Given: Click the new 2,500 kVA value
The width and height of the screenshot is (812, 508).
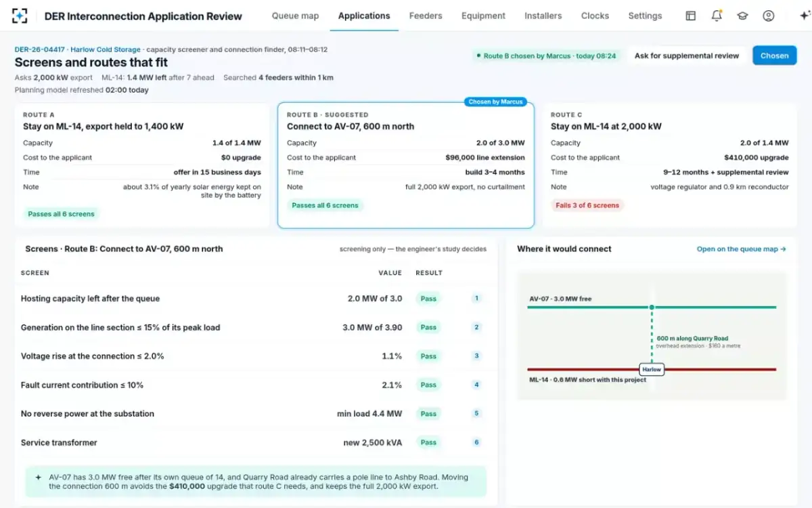Looking at the screenshot, I should [373, 442].
